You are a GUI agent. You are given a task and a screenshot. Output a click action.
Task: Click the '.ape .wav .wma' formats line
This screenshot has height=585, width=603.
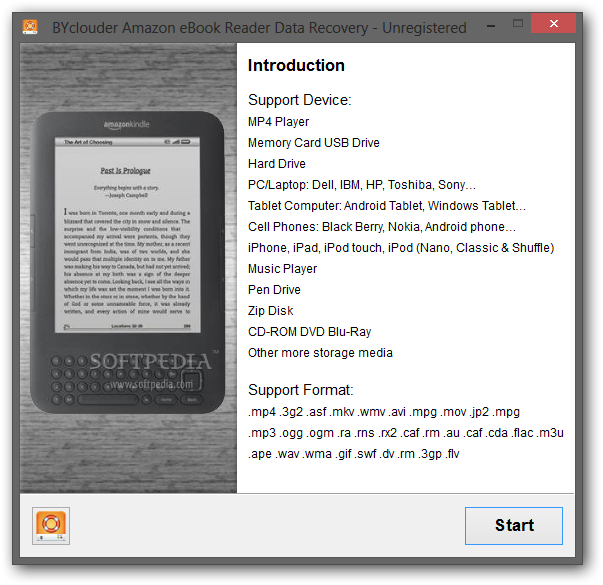coord(354,454)
